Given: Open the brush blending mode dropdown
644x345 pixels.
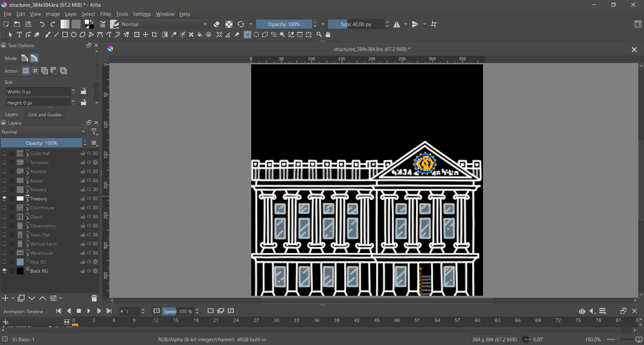Looking at the screenshot, I should click(165, 24).
